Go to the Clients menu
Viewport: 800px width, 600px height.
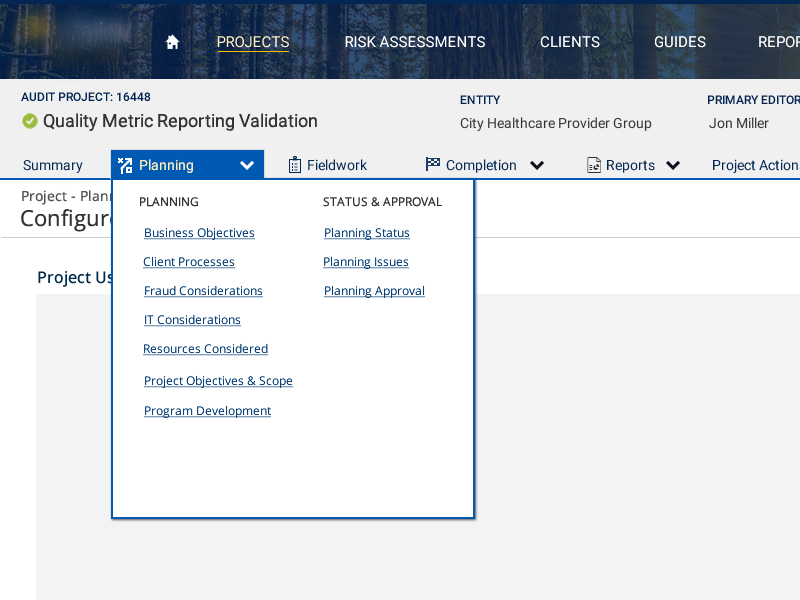pos(570,42)
